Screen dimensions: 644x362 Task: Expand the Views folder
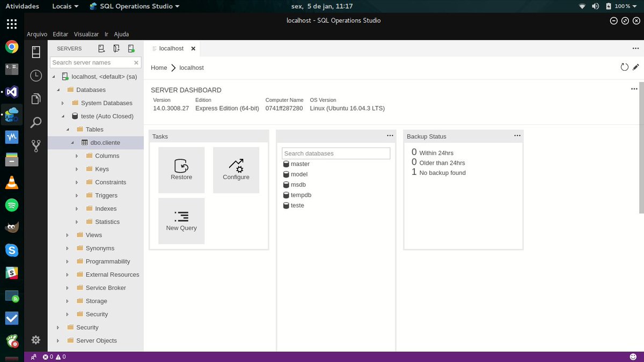pyautogui.click(x=68, y=235)
